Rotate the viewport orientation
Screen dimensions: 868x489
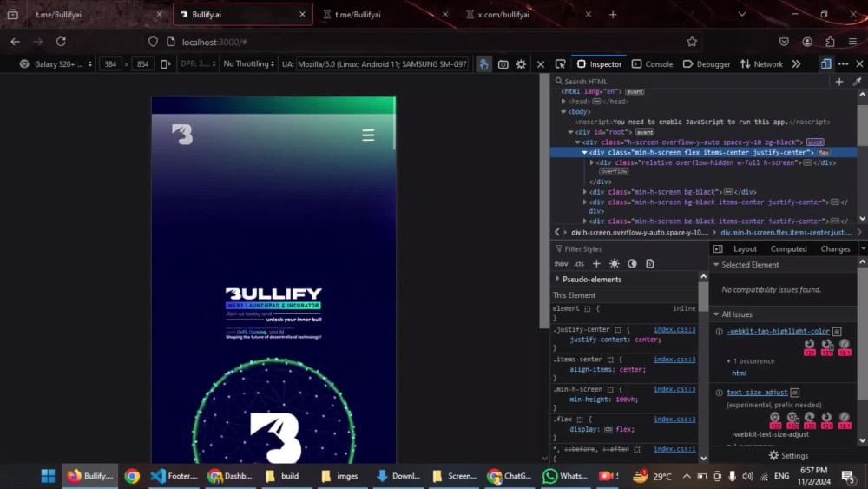tap(165, 64)
